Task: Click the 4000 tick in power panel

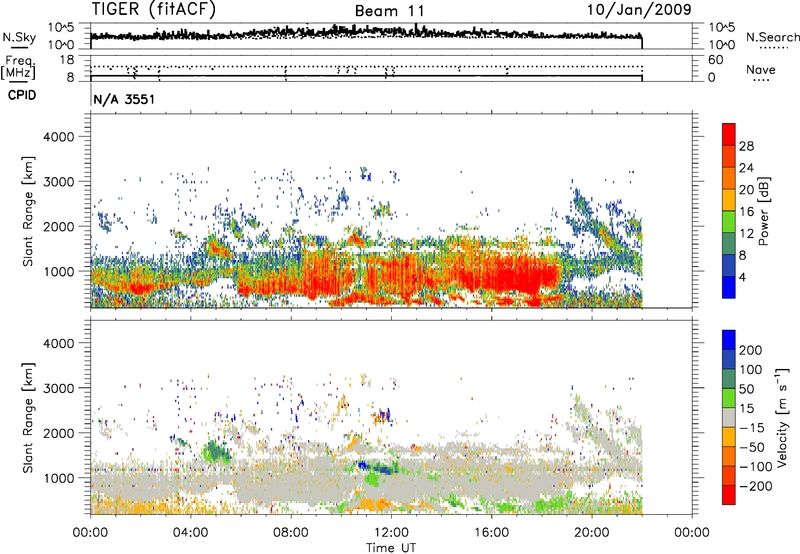Action: coord(58,137)
